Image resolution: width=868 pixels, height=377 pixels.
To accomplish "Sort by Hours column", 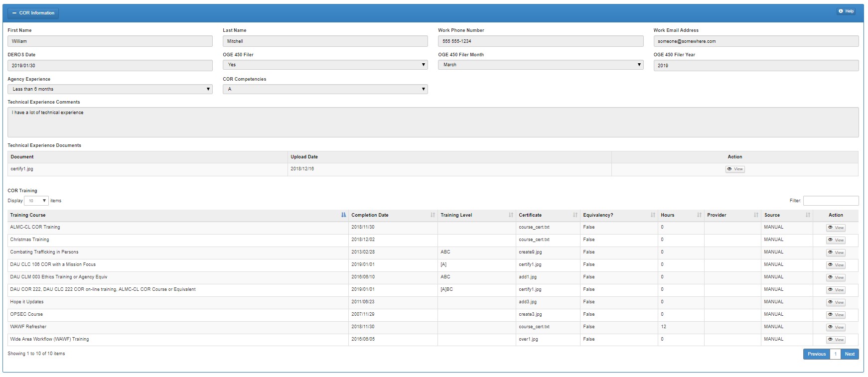I will [x=681, y=215].
